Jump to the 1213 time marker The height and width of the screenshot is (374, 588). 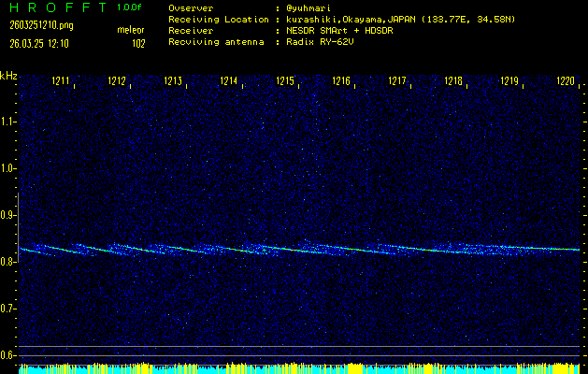(x=174, y=82)
